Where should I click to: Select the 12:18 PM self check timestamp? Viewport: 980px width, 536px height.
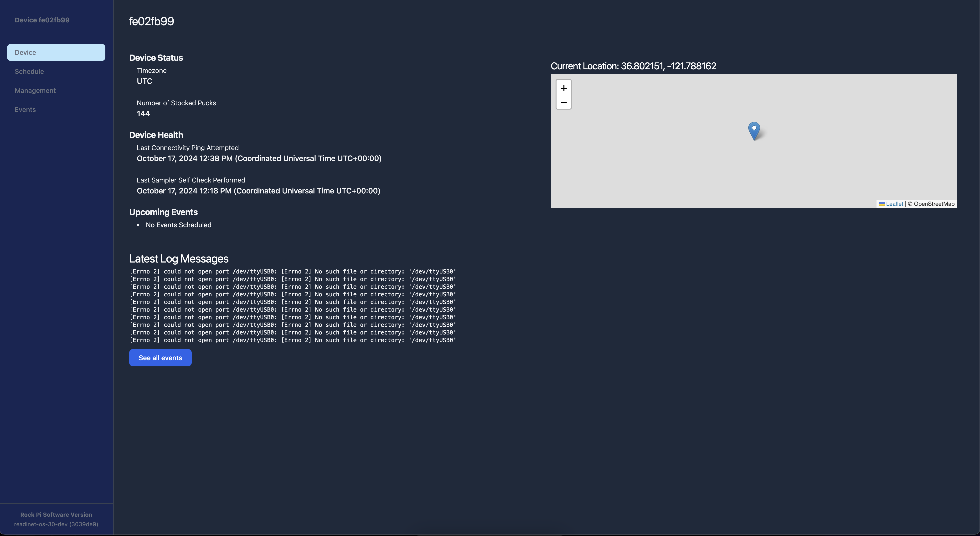pos(258,191)
